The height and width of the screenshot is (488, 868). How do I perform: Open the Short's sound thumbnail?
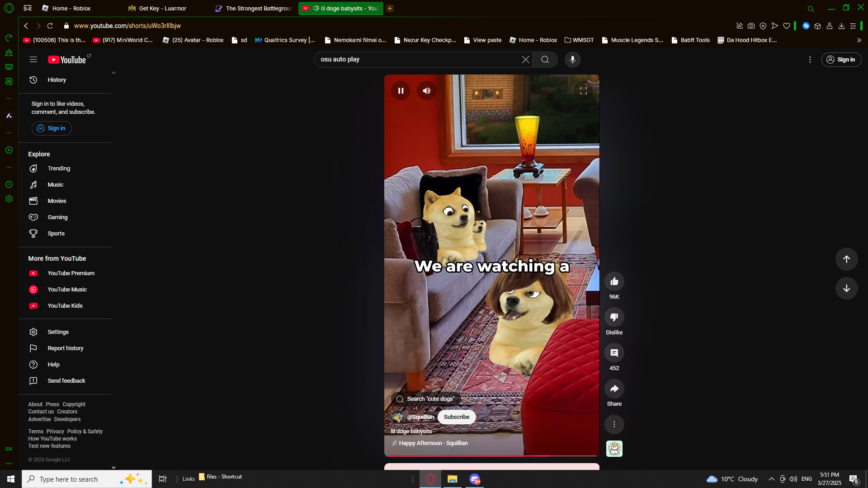pos(614,449)
